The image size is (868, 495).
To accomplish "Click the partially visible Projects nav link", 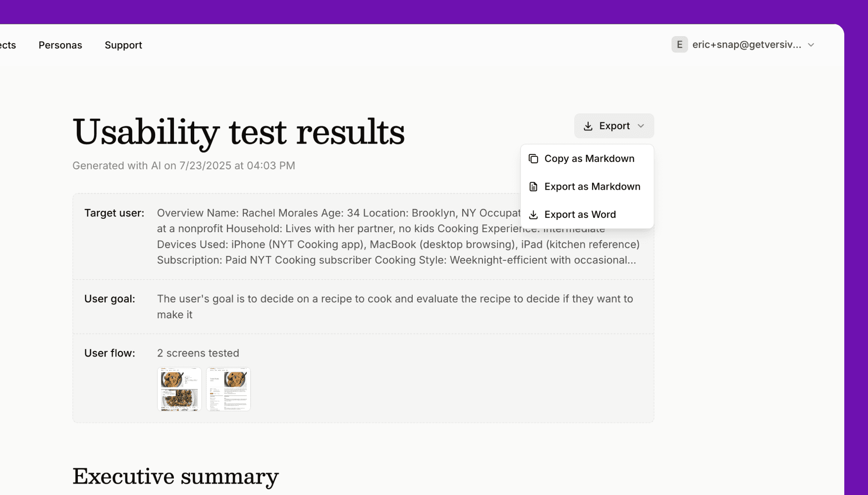I will coord(8,45).
